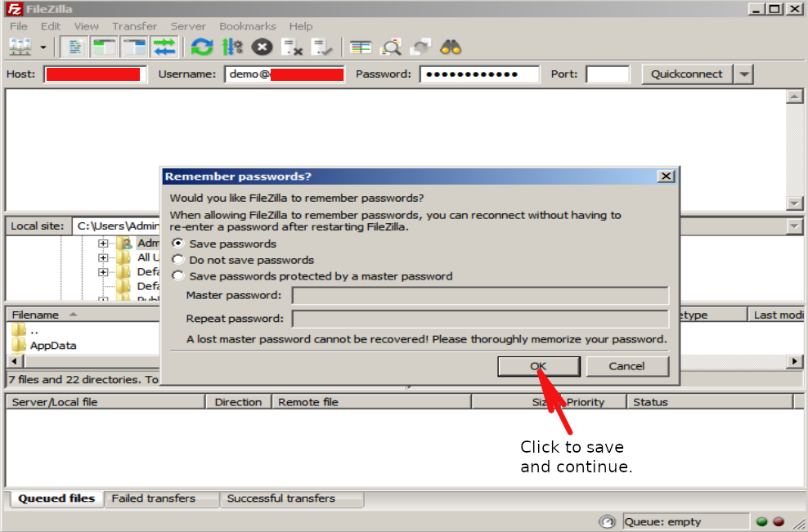Click into the Username field

coord(285,74)
